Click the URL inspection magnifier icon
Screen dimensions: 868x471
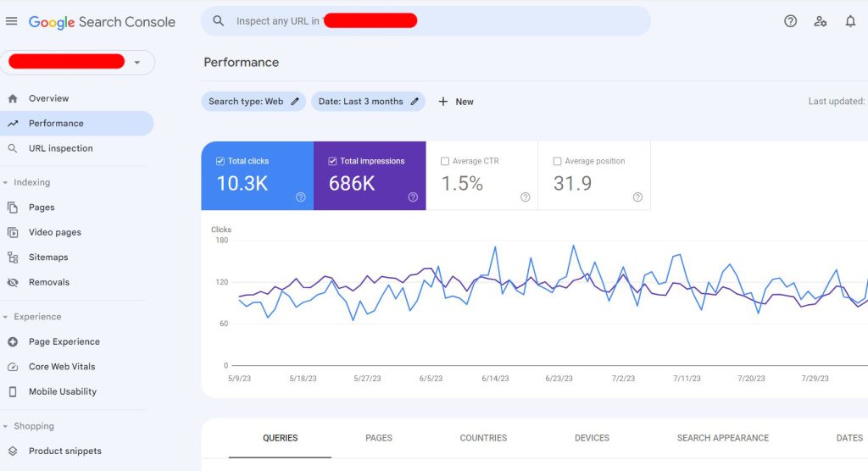pos(13,148)
